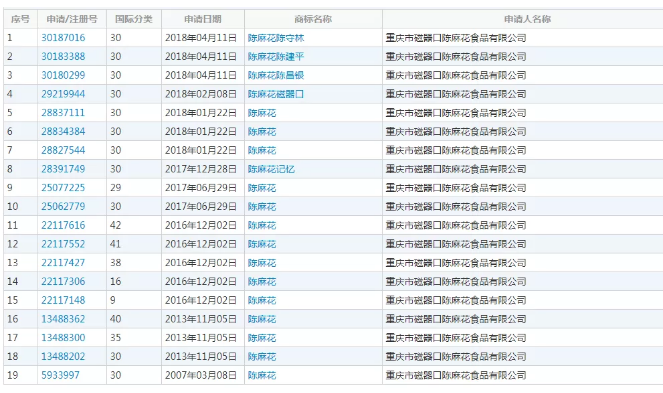Viewport: 663px width, 393px height.
Task: Select date 2013年11月05日 in row 17
Action: 201,338
